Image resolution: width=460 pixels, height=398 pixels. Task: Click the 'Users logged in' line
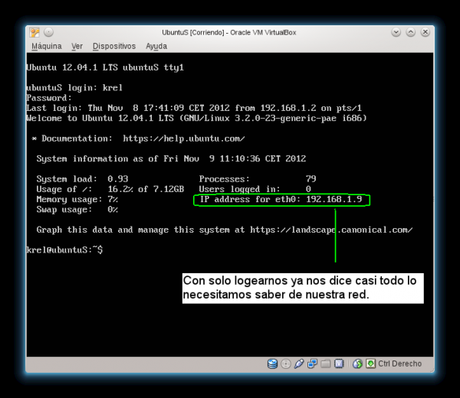[255, 189]
